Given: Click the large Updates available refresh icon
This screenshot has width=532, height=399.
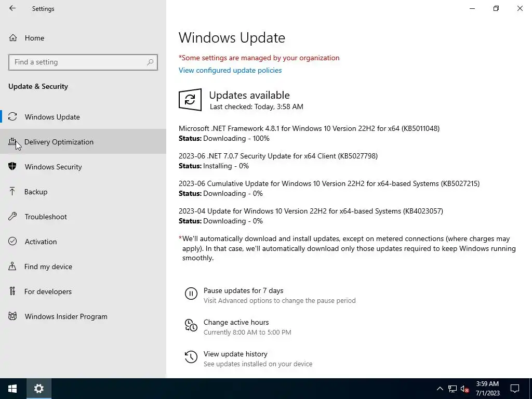Looking at the screenshot, I should (x=190, y=99).
